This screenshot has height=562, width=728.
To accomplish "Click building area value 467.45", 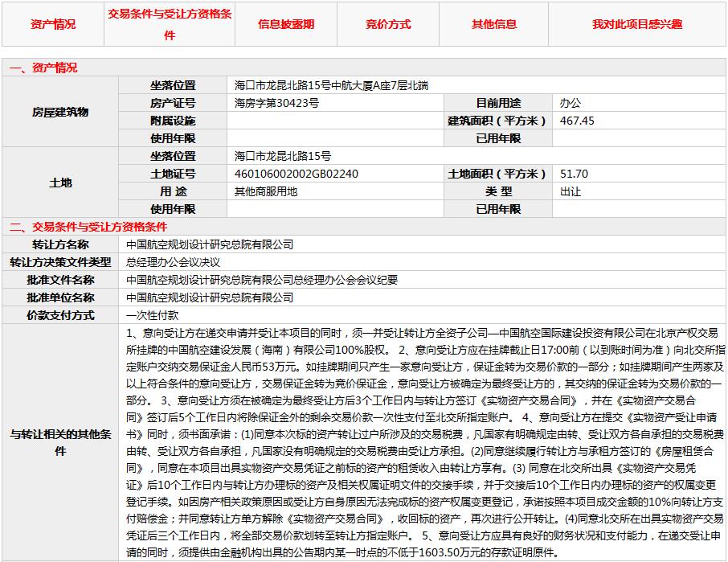I will 577,121.
